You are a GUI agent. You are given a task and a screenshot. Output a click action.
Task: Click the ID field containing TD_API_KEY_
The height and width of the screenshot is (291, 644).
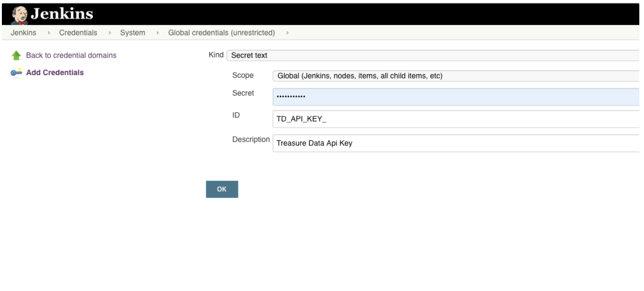(456, 119)
